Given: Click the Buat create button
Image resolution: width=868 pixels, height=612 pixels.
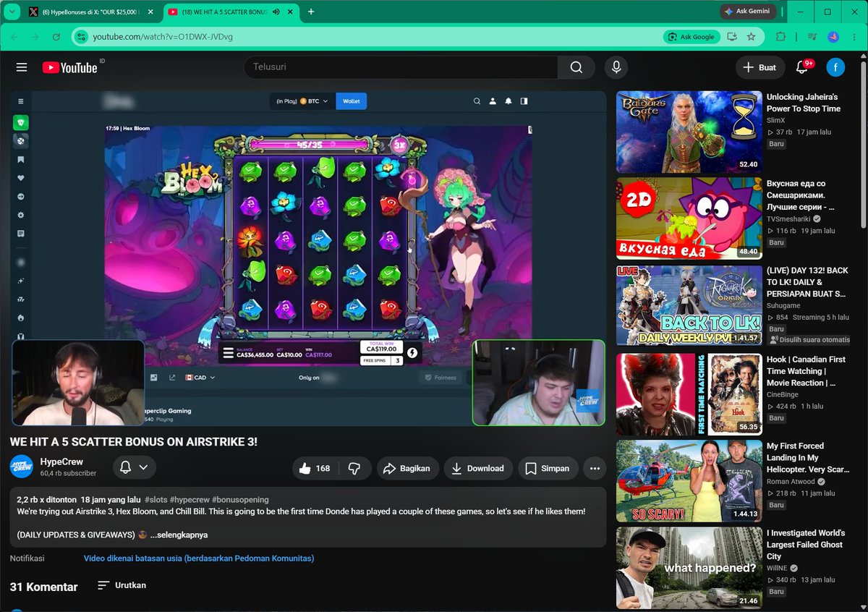Looking at the screenshot, I should 759,67.
